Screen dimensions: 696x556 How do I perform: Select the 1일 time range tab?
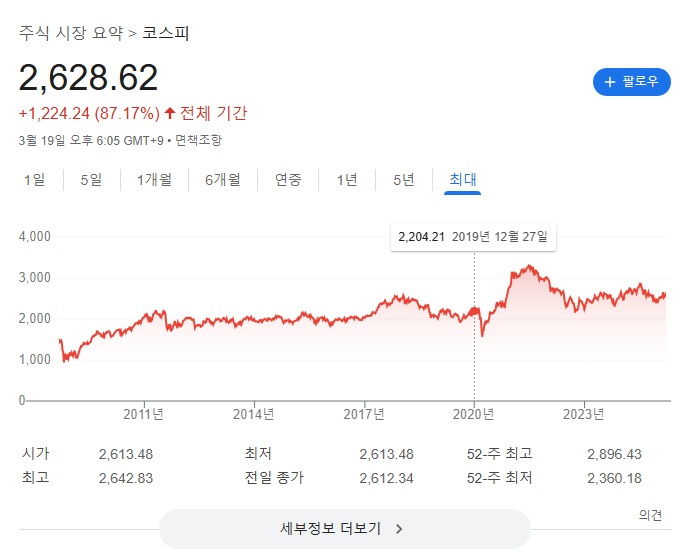[x=34, y=180]
